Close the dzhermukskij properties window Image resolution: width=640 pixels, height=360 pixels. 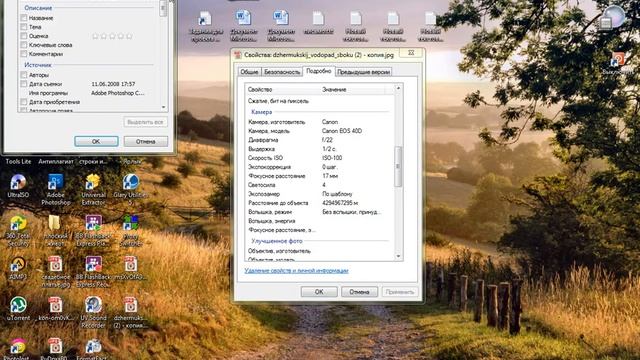(411, 53)
